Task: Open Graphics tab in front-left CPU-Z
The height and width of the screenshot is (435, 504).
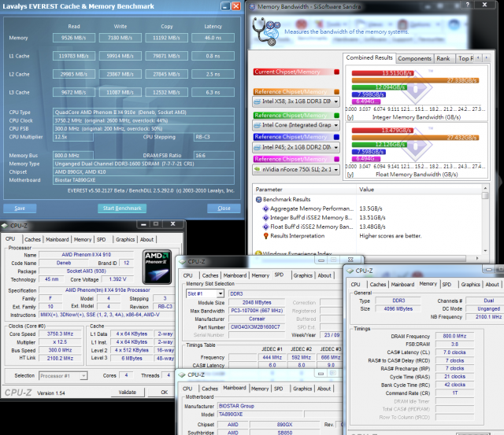Action: (125, 239)
